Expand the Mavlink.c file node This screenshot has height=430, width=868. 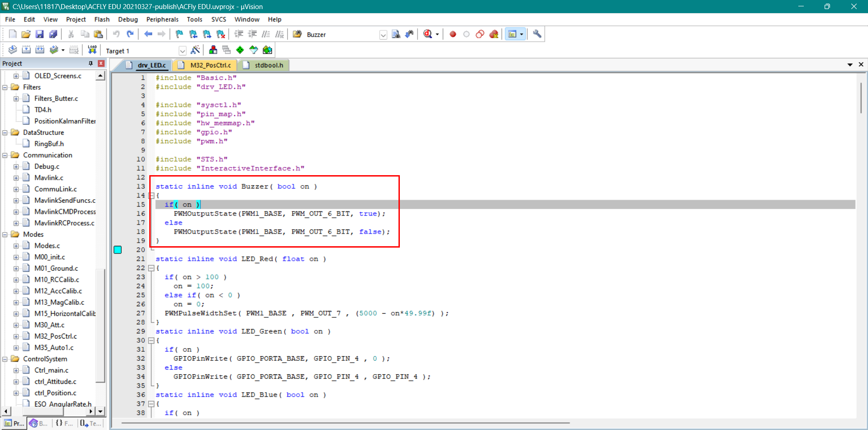click(x=16, y=178)
